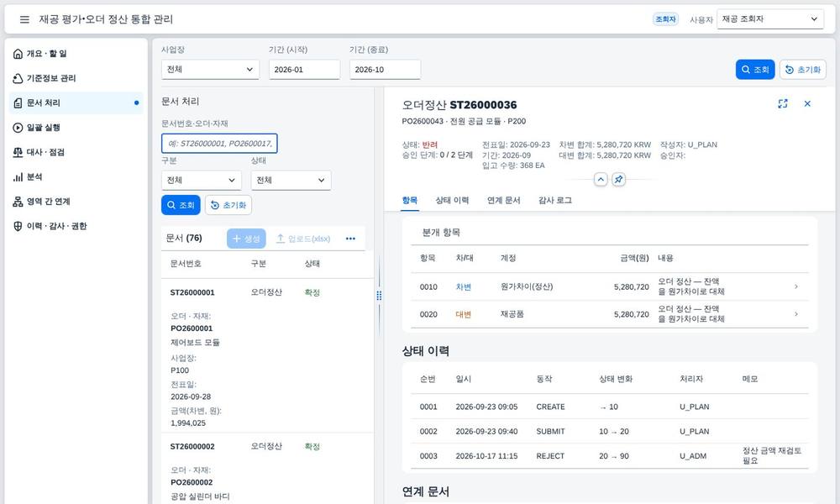Click 재공품 account cell
840x504 pixels.
tap(512, 314)
